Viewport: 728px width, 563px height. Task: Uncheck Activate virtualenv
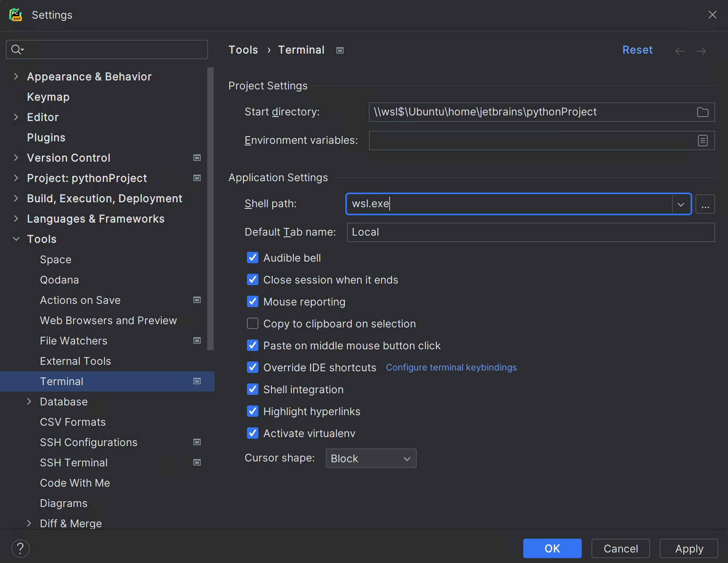point(252,433)
